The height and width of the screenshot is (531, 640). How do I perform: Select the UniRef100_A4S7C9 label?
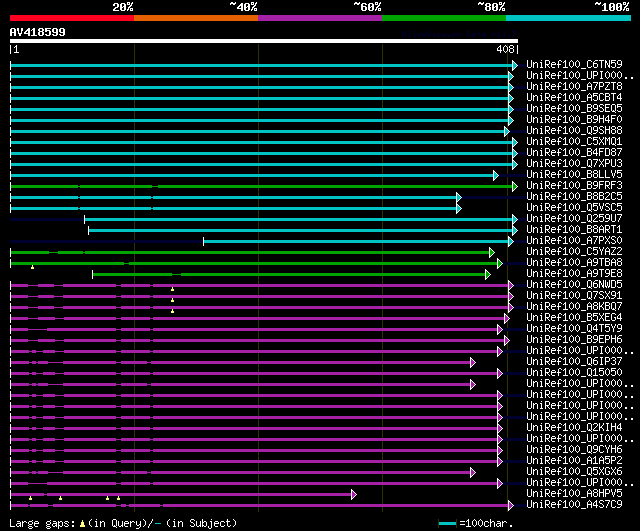(x=574, y=505)
